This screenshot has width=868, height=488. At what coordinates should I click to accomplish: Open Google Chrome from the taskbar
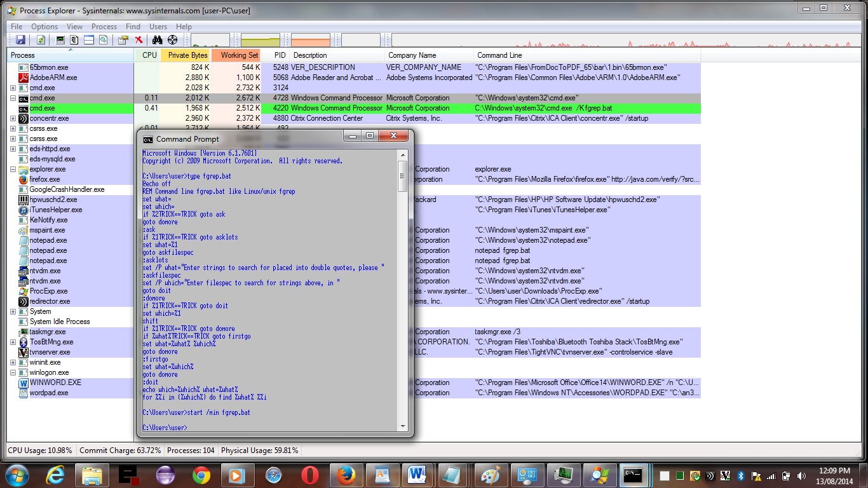tap(201, 475)
